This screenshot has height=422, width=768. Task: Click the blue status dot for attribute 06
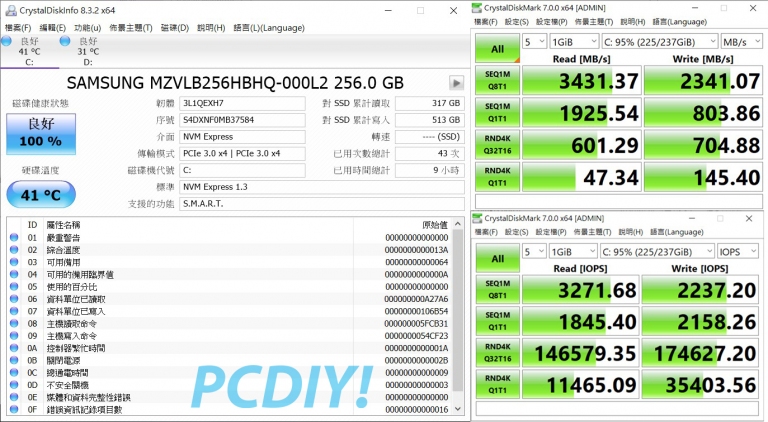pos(14,299)
